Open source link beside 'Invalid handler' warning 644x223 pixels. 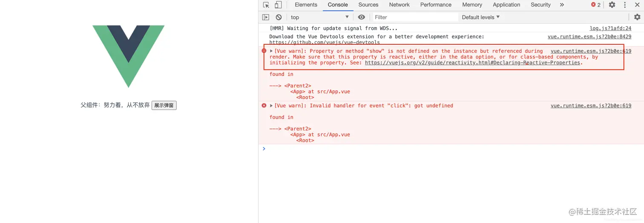point(591,106)
